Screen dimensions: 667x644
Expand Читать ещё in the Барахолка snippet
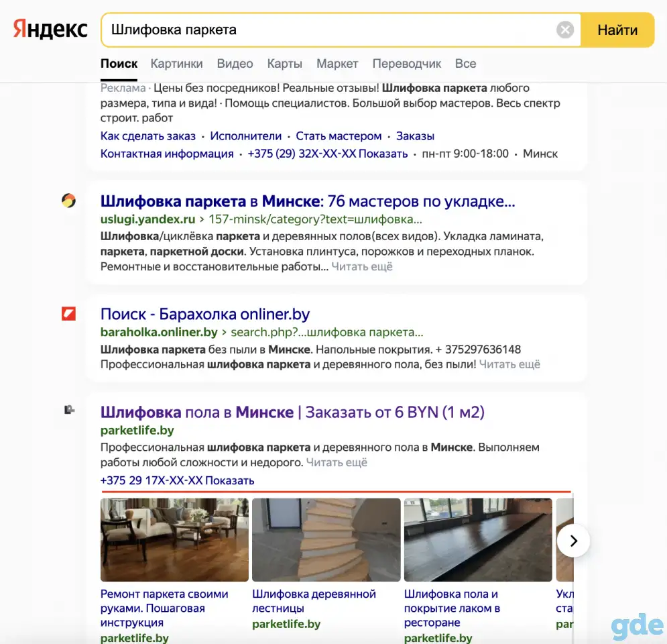click(509, 364)
